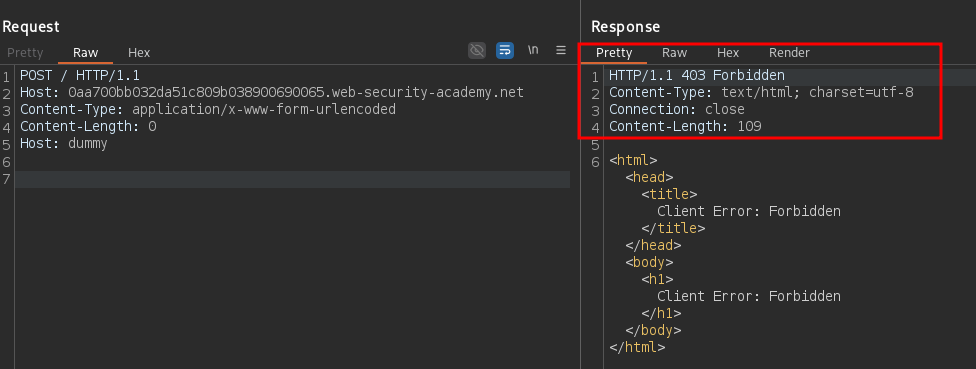
Task: Click the opening <html> tag in response
Action: click(633, 161)
